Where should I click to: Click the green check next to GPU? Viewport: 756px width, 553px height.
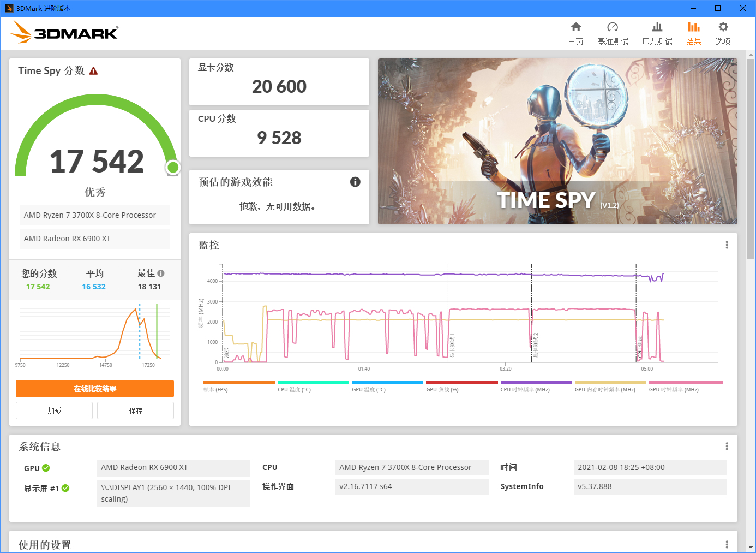pos(46,468)
